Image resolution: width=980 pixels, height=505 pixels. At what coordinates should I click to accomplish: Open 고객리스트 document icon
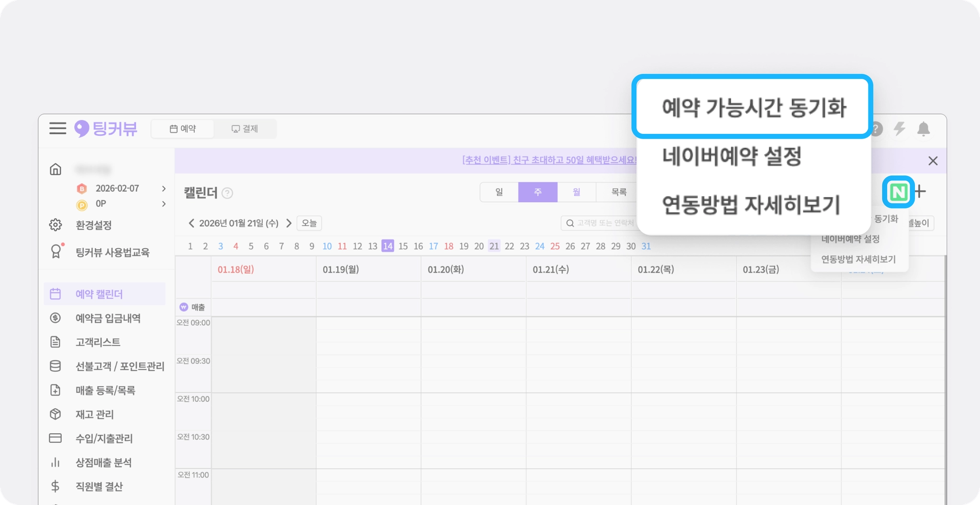(56, 342)
